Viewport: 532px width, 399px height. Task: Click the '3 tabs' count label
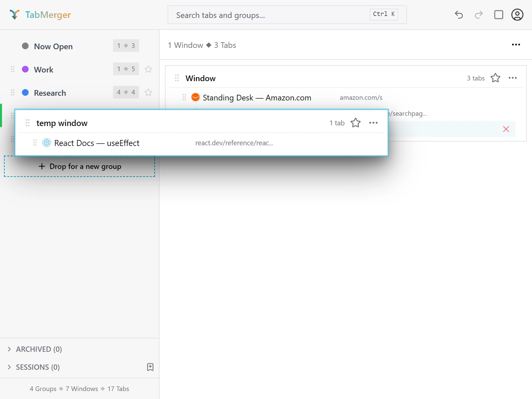(x=476, y=78)
